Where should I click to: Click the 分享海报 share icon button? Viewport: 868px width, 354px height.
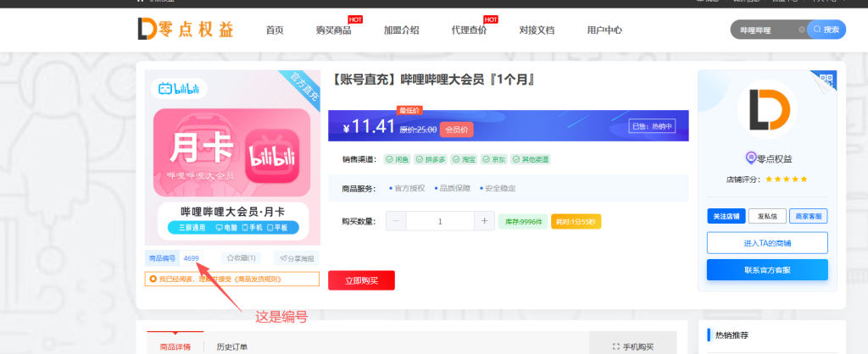point(296,258)
